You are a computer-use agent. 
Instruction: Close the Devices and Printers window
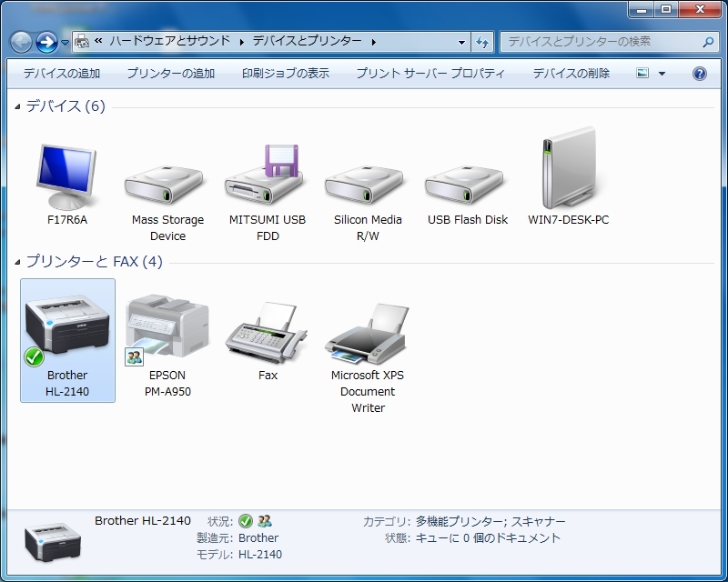tap(700, 9)
